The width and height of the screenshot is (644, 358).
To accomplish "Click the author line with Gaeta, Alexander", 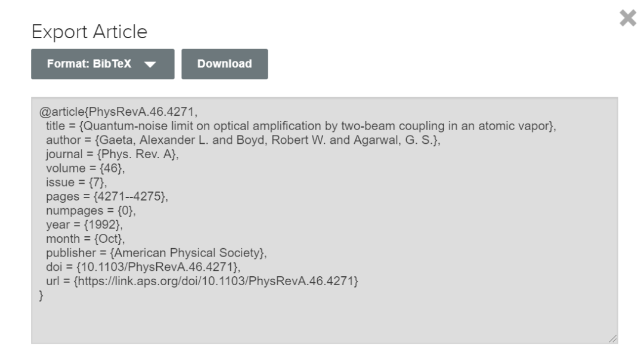I will pyautogui.click(x=243, y=140).
